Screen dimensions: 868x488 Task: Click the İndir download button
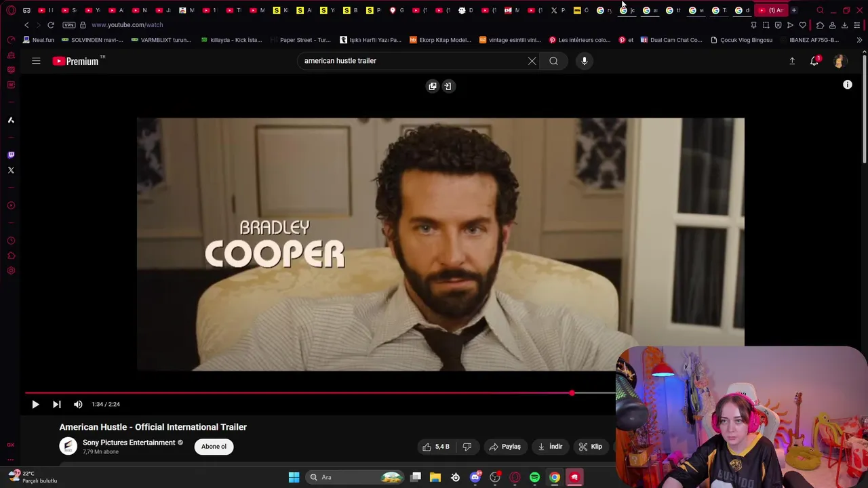tap(550, 447)
